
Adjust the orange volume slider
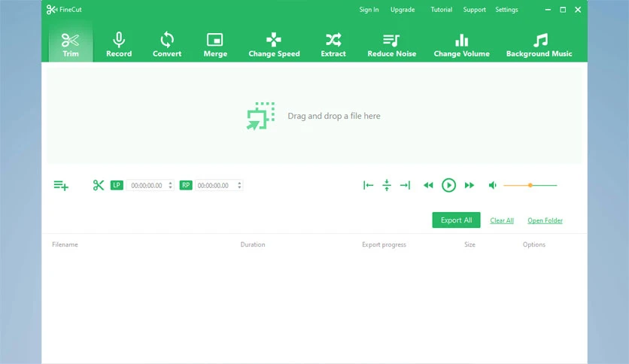(x=530, y=185)
